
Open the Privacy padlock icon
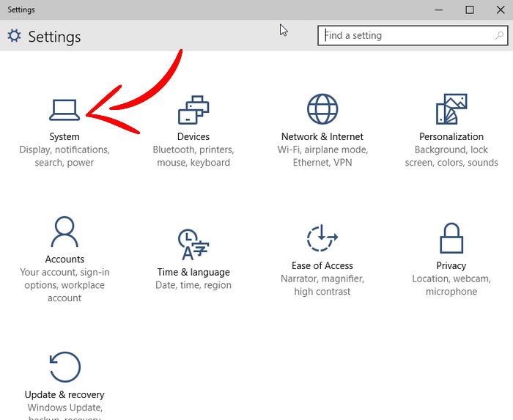tap(451, 238)
